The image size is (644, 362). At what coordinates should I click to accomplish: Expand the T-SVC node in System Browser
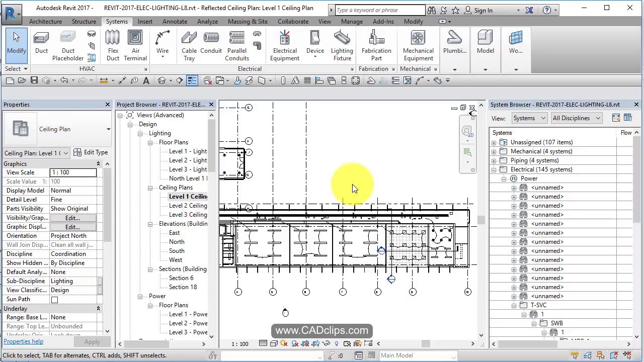coord(514,305)
